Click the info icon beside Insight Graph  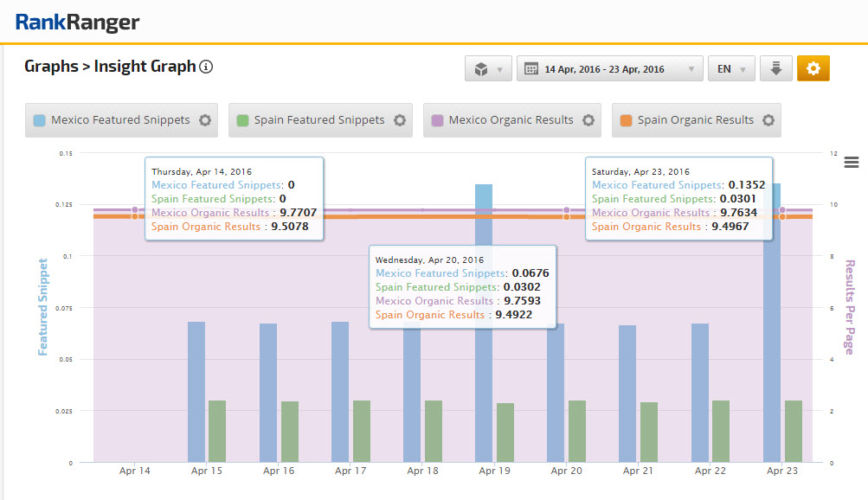click(x=206, y=67)
